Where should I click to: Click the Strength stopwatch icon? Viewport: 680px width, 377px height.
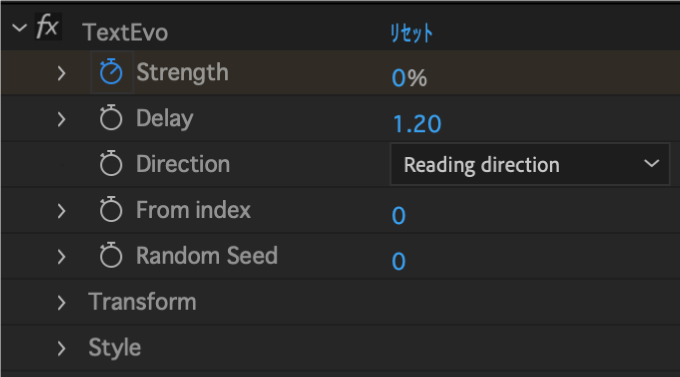click(x=111, y=72)
